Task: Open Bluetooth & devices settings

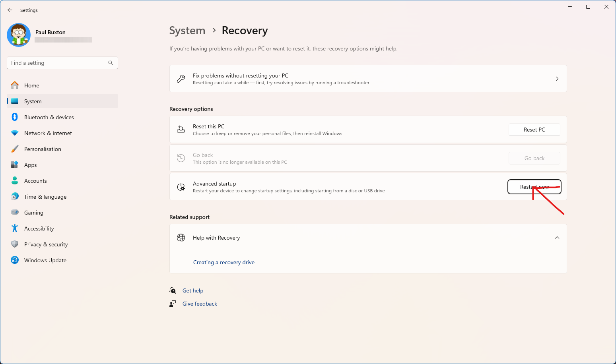Action: (x=62, y=117)
